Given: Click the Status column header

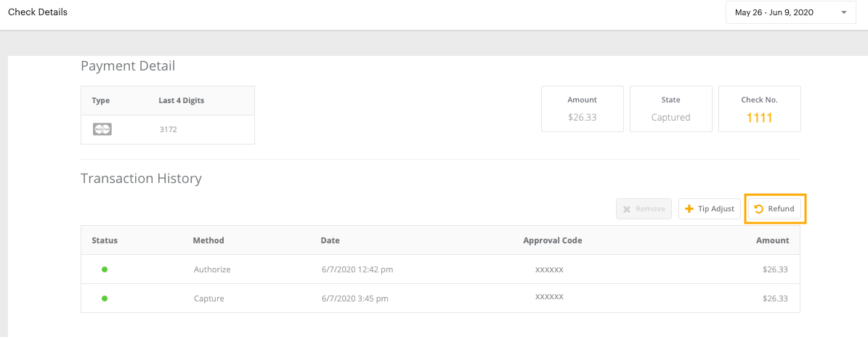Looking at the screenshot, I should click(x=105, y=240).
